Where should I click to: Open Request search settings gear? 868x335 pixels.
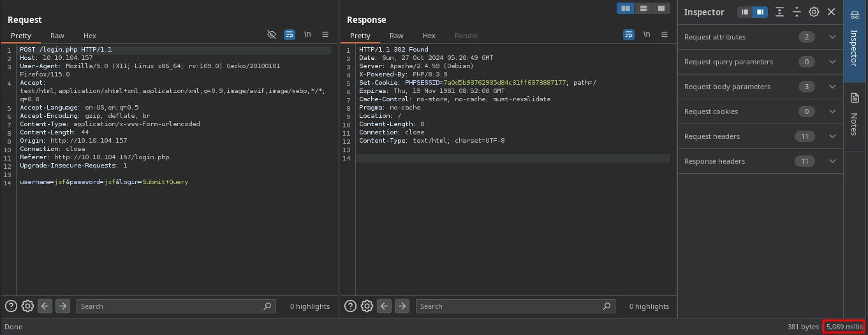(x=27, y=306)
